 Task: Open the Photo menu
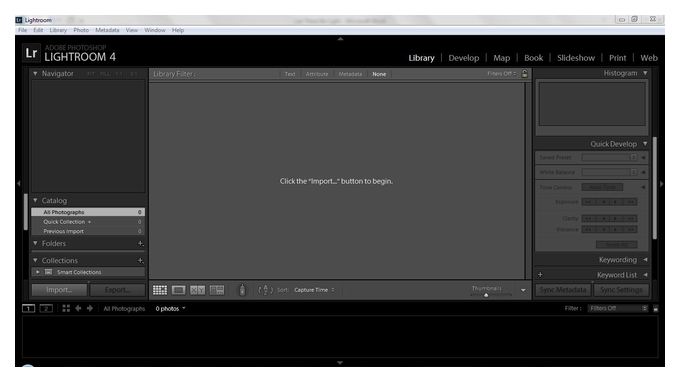[81, 30]
